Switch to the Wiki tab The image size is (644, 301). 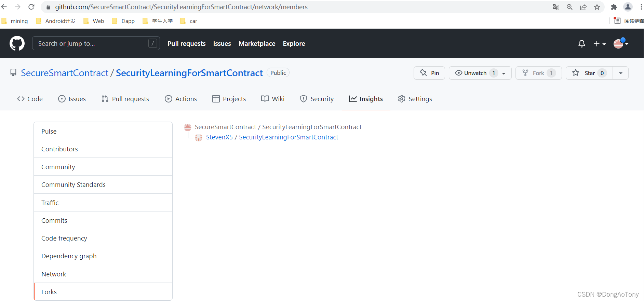pyautogui.click(x=273, y=99)
